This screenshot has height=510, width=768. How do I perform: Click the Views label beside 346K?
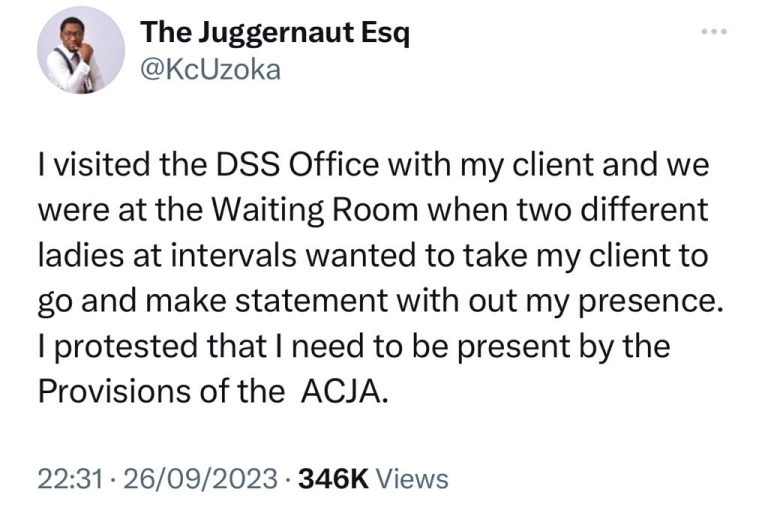[x=415, y=479]
